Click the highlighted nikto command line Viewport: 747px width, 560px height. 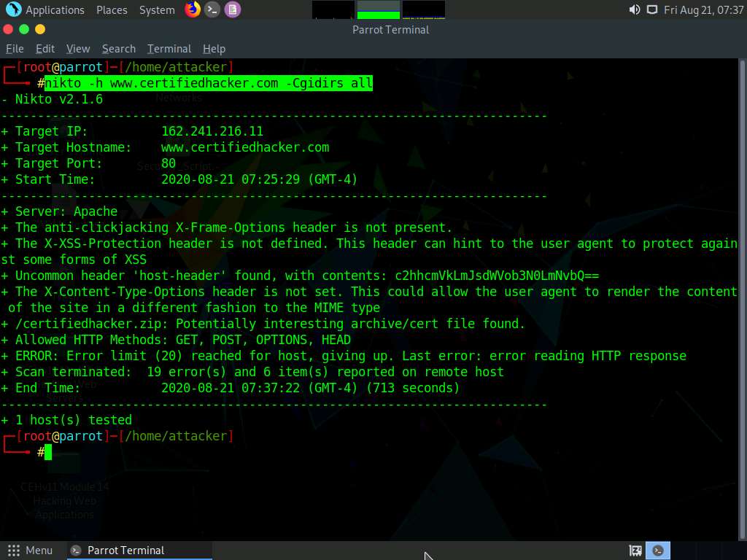(x=209, y=83)
